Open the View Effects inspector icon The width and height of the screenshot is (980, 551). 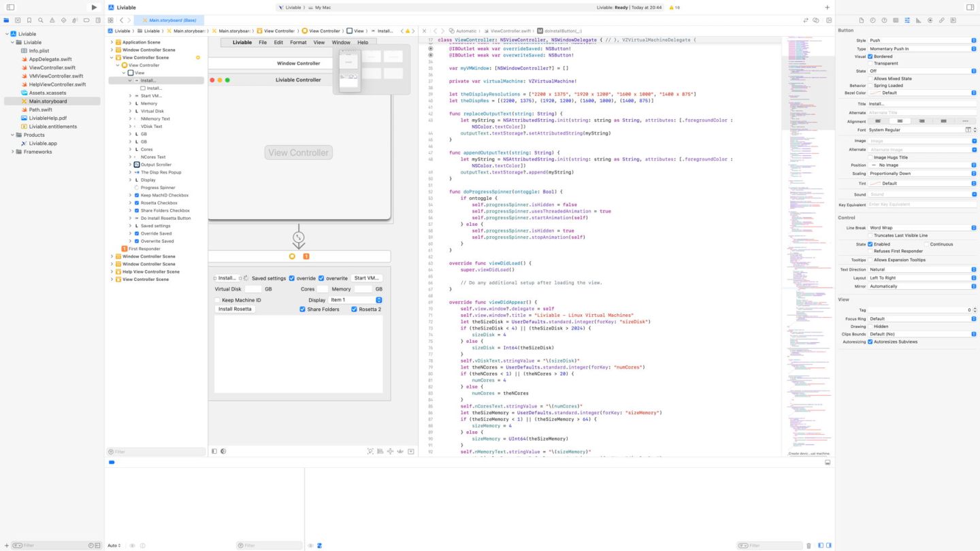[x=953, y=20]
